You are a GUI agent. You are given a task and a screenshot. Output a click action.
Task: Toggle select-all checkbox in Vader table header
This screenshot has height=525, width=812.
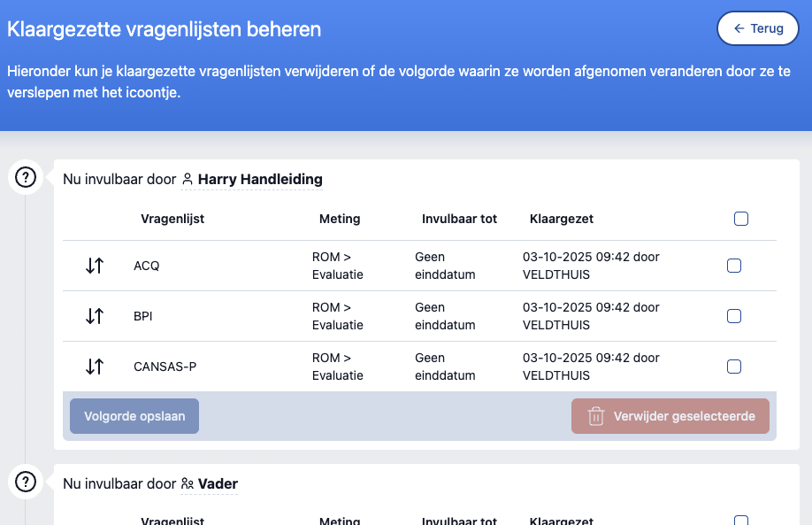(741, 521)
